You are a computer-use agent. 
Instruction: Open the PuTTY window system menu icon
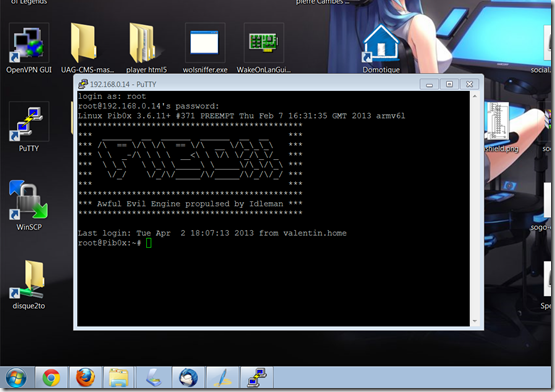click(x=83, y=84)
